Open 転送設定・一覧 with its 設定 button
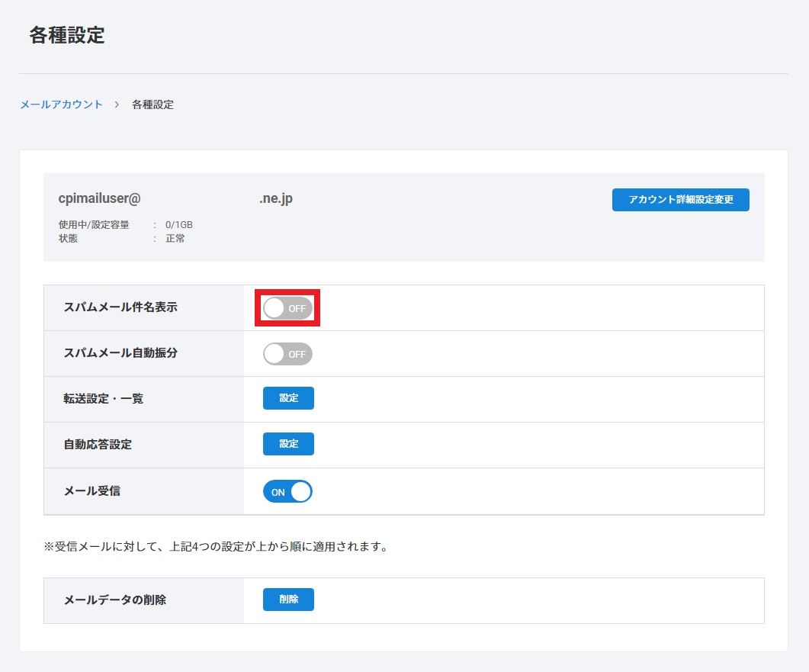Image resolution: width=809 pixels, height=672 pixels. tap(288, 398)
